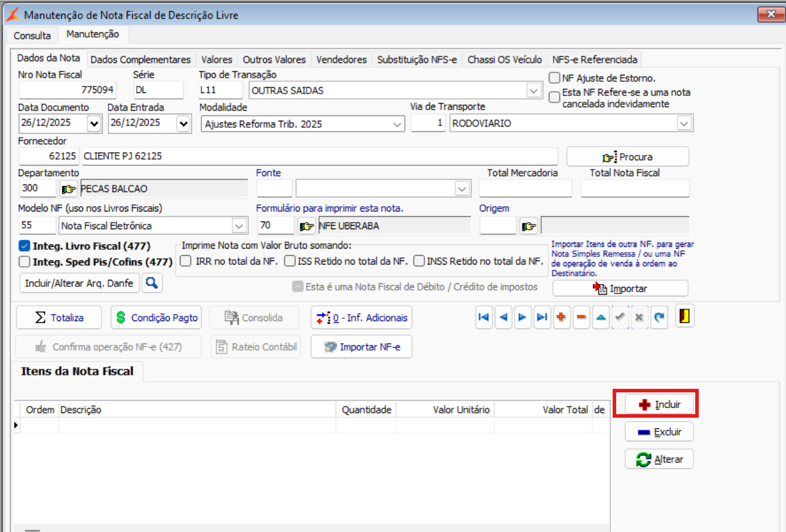Viewport: 786px width, 532px height.
Task: Click magnifier icon beside Incluir/Alterar Arq. Danfe
Action: pyautogui.click(x=152, y=283)
